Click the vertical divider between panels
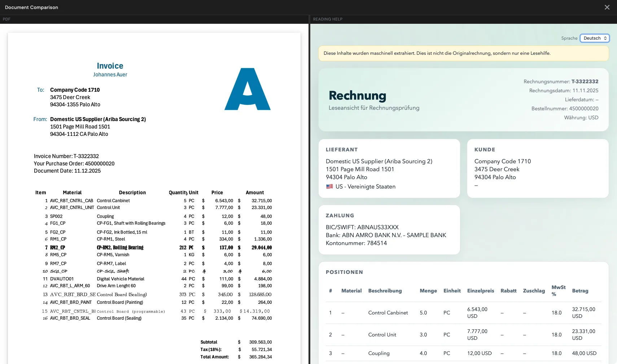The image size is (617, 364). coord(309,189)
